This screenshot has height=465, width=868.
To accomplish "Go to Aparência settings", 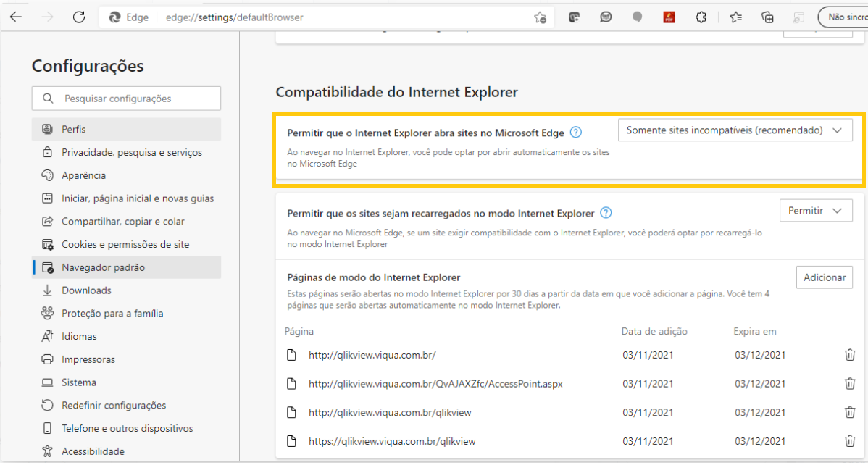I will pos(126,175).
